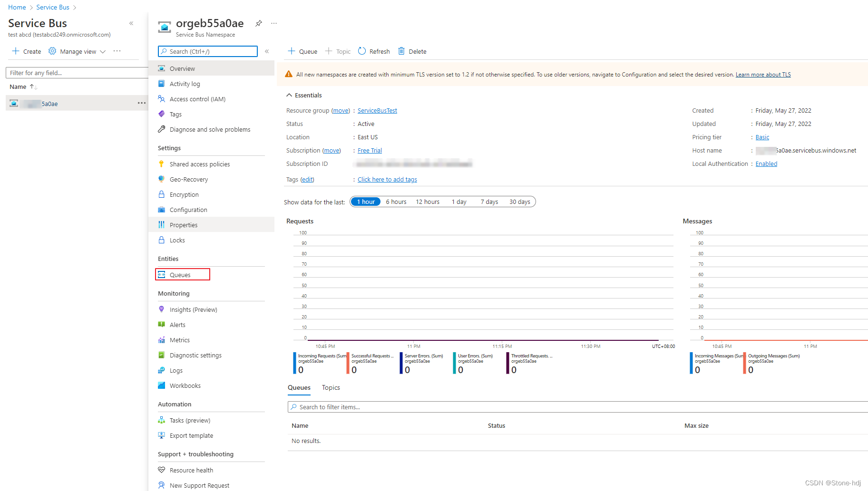Select the 12 hours time range
Viewport: 868px width, 491px height.
(428, 202)
